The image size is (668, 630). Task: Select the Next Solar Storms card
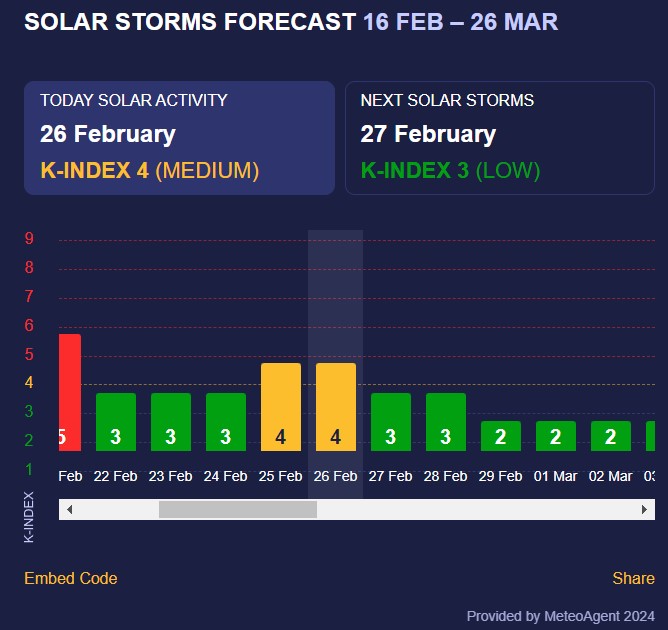(x=500, y=137)
